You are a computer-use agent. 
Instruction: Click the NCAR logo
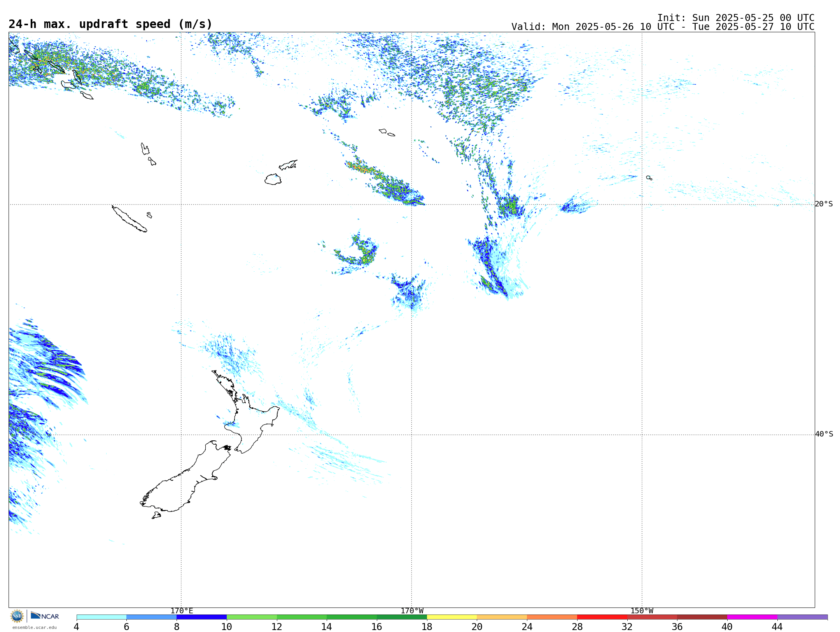(45, 616)
